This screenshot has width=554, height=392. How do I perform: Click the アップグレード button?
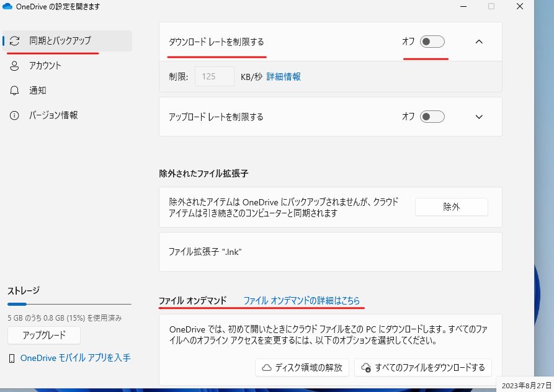[44, 335]
